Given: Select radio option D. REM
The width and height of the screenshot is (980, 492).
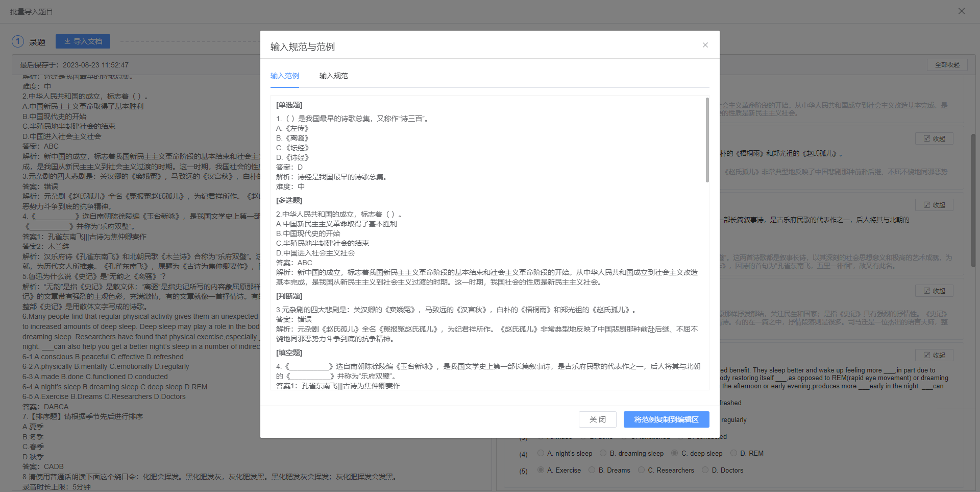Looking at the screenshot, I should click(733, 453).
